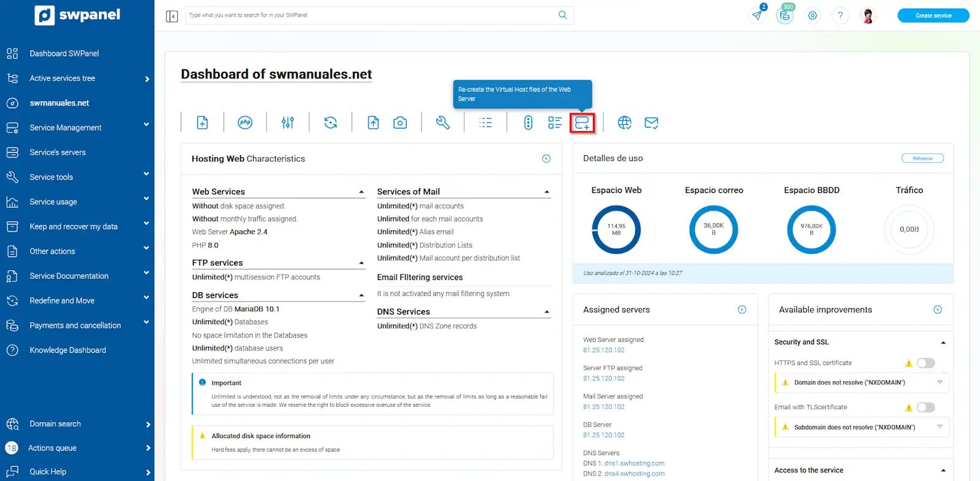Open the camera snapshot toolbar icon
This screenshot has width=980, height=481.
pos(400,123)
